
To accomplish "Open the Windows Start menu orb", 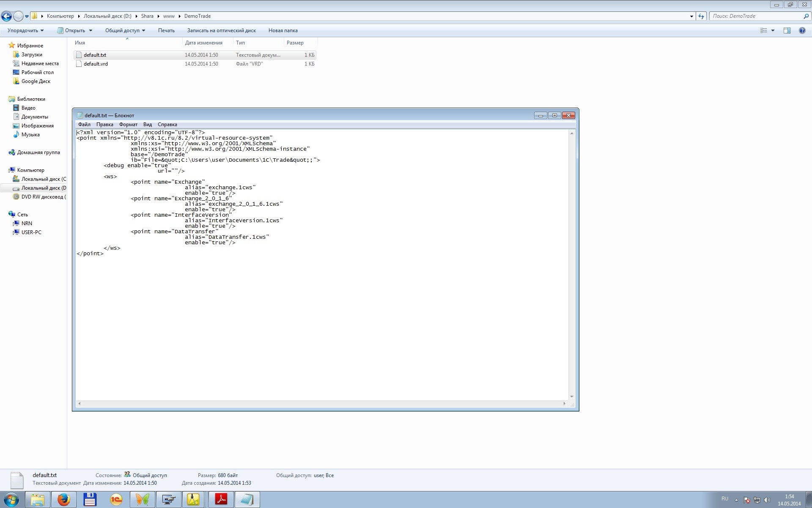I will pos(11,500).
